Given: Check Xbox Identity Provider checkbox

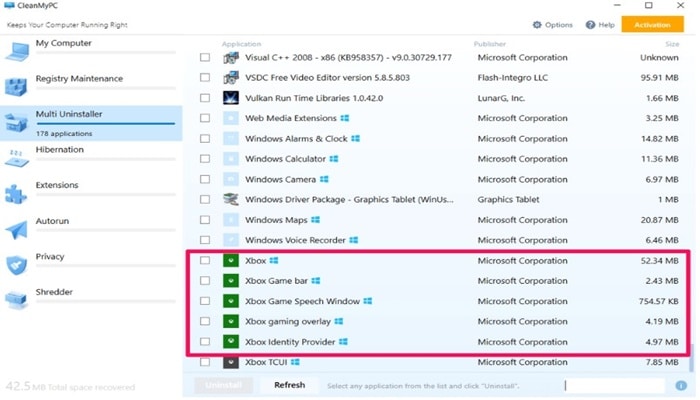Looking at the screenshot, I should 205,342.
